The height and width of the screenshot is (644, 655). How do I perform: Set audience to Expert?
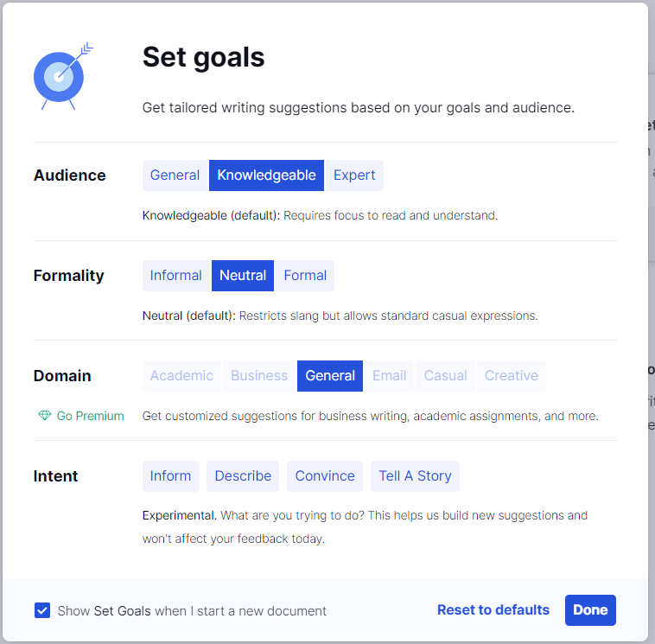tap(354, 175)
